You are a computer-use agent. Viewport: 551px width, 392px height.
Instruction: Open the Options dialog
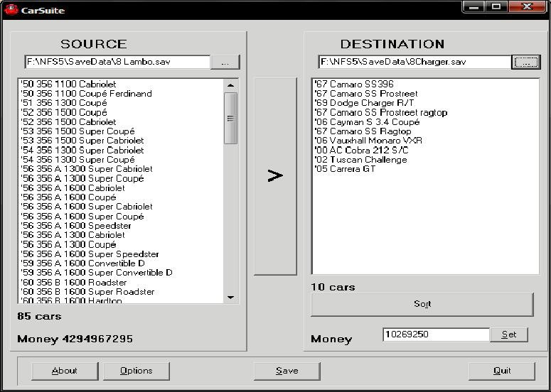coord(136,371)
